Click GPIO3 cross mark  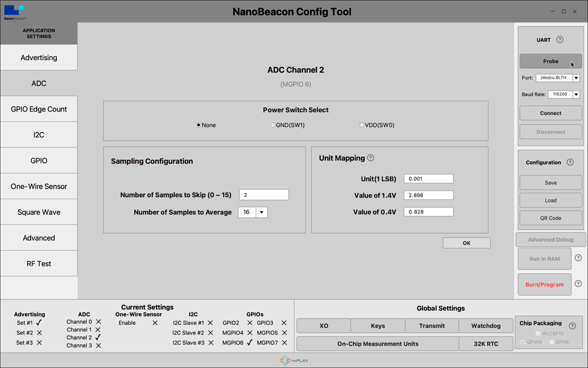pyautogui.click(x=284, y=323)
